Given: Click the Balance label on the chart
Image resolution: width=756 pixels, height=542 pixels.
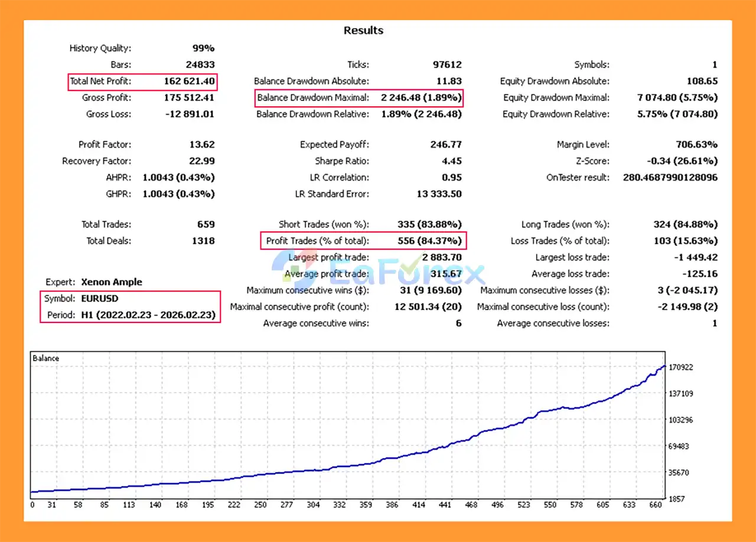Looking at the screenshot, I should [46, 358].
